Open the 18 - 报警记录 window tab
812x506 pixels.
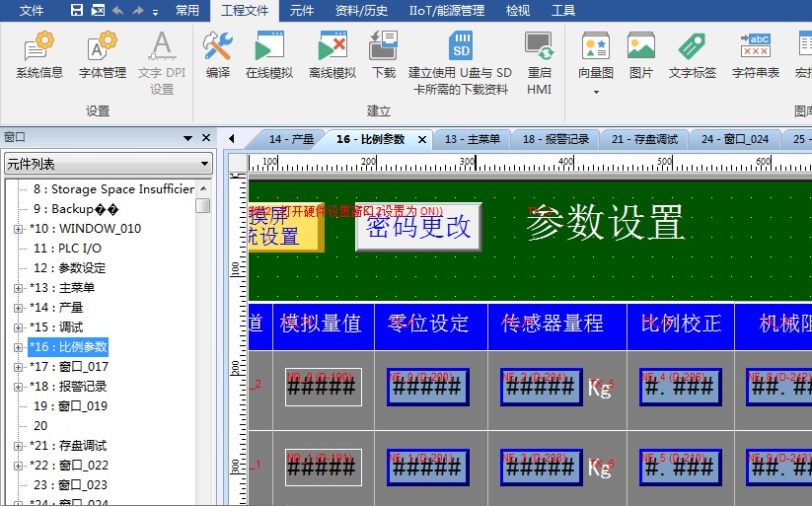(555, 139)
